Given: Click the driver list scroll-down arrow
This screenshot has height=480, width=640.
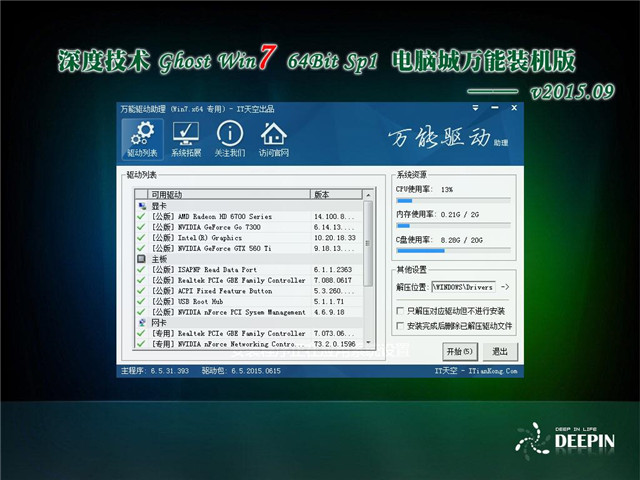Looking at the screenshot, I should [368, 343].
